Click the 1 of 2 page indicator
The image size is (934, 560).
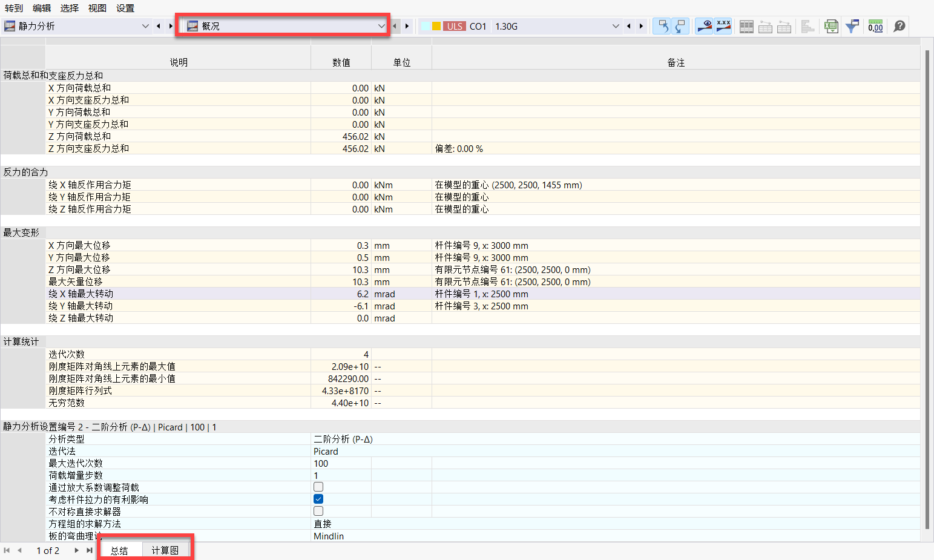pos(48,550)
